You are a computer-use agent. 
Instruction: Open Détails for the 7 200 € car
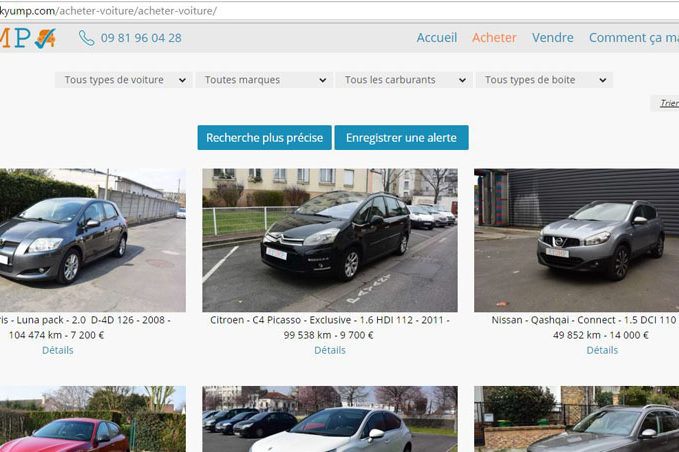[58, 350]
